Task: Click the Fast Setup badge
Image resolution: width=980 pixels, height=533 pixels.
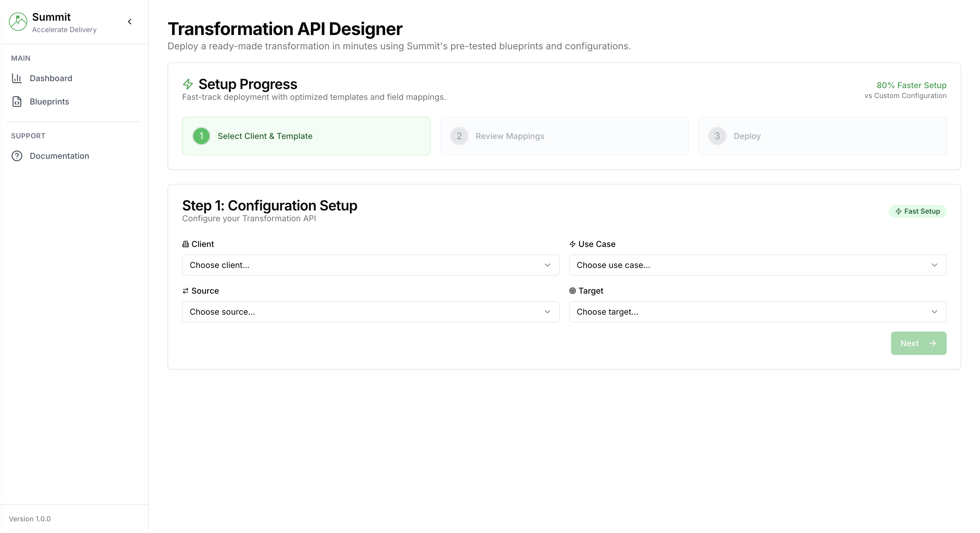Action: [x=917, y=212]
